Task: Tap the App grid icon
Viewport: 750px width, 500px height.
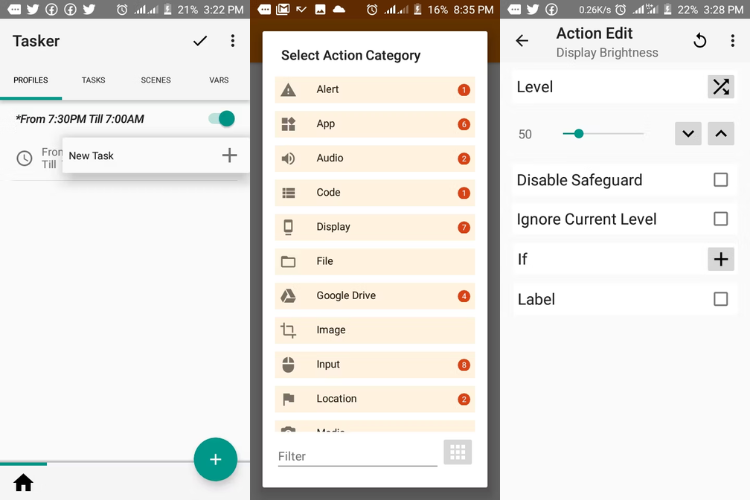Action: tap(288, 124)
